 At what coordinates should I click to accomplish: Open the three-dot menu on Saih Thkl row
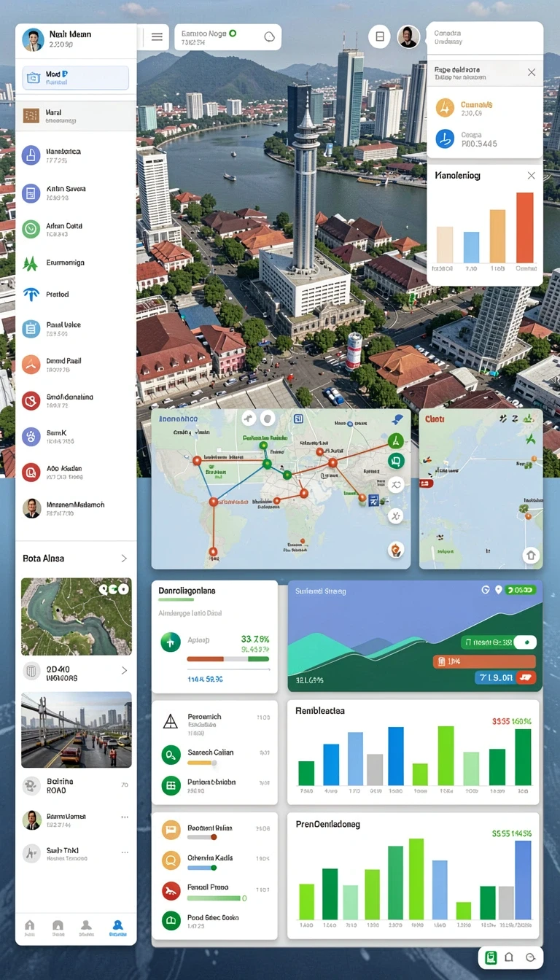pos(125,852)
